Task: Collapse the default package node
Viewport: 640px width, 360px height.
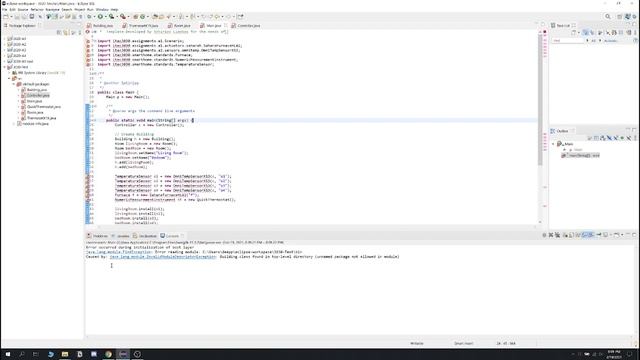Action: [14, 84]
